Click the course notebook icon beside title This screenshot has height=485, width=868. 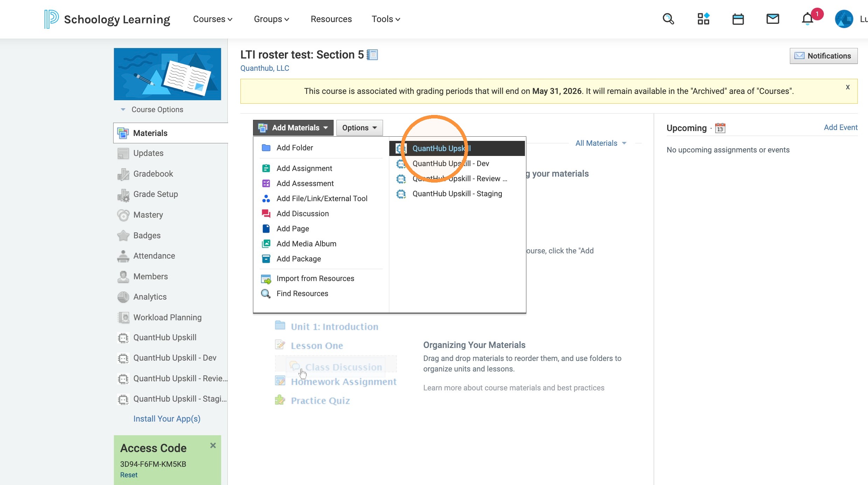pyautogui.click(x=372, y=55)
